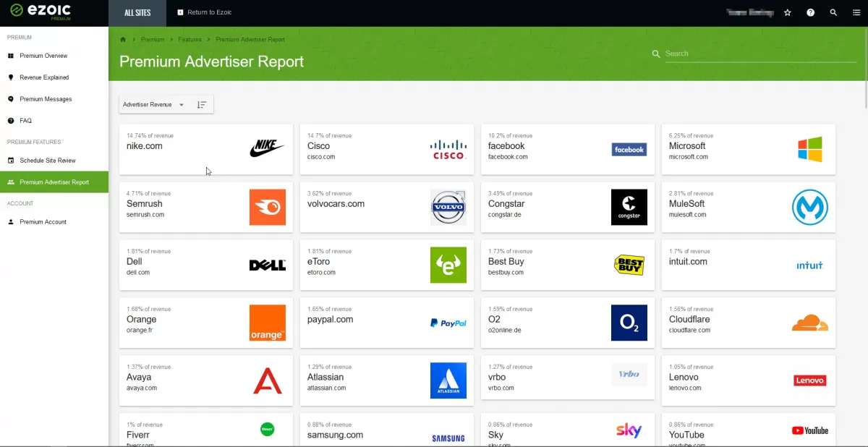
Task: Click the vrbo logo
Action: point(629,375)
